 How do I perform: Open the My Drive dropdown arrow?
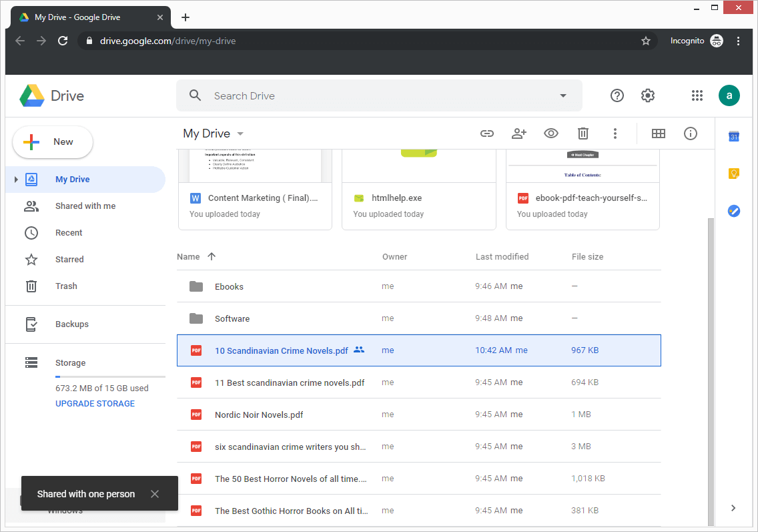[240, 134]
